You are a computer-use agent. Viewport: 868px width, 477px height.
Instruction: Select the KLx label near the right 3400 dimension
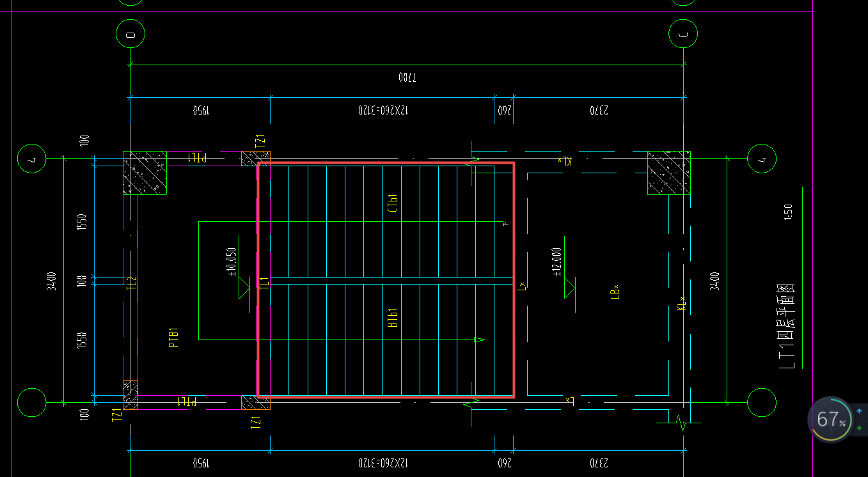(681, 304)
